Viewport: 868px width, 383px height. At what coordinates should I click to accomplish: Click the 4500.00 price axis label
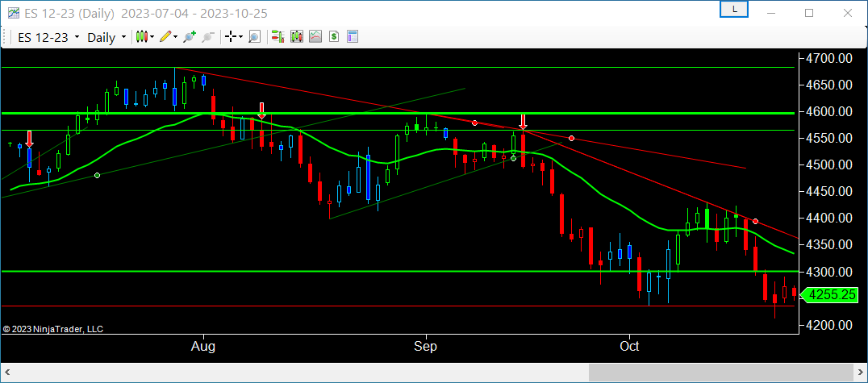[x=828, y=165]
